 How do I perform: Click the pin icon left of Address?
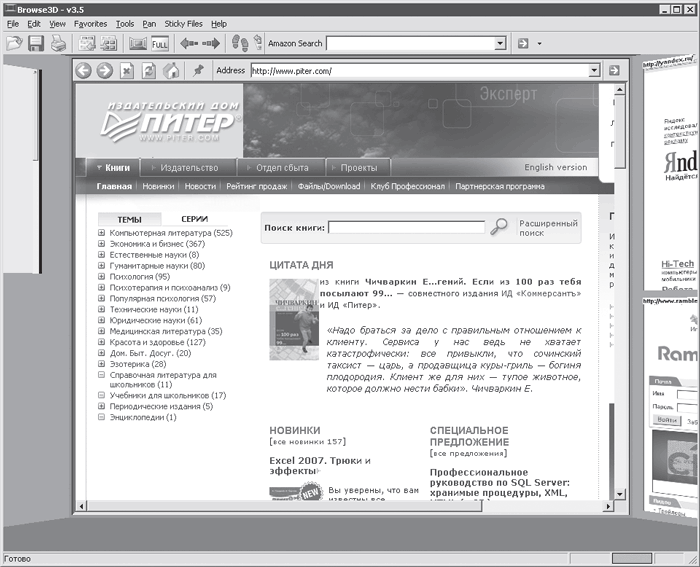199,71
